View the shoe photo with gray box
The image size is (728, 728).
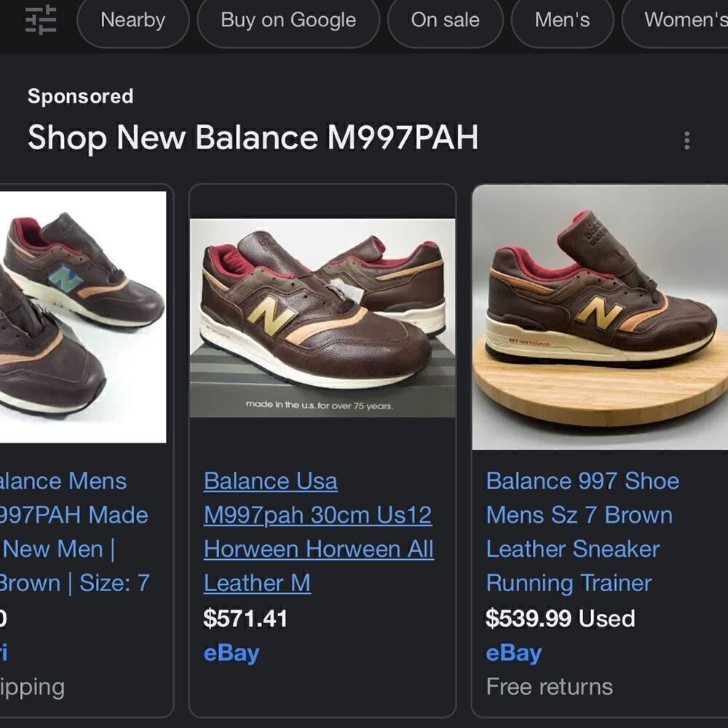323,318
